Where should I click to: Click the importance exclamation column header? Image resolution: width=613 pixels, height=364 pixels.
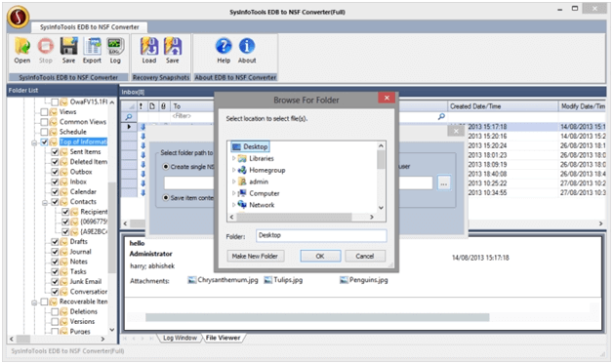click(141, 106)
